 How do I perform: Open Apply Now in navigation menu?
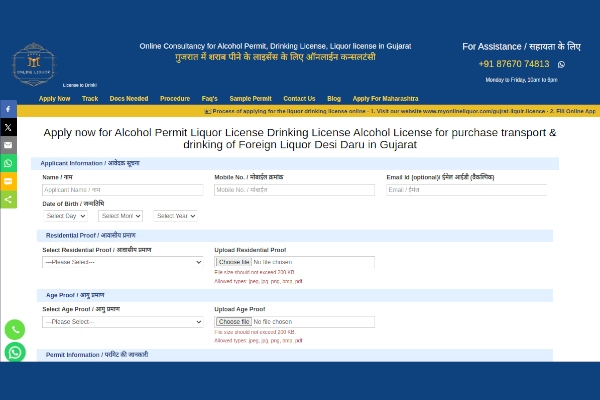54,99
